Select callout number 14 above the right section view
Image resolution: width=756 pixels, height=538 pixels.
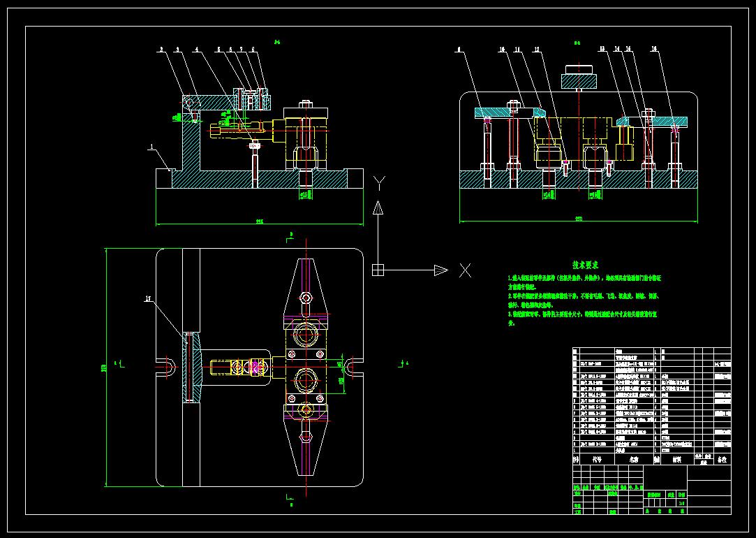(x=616, y=49)
